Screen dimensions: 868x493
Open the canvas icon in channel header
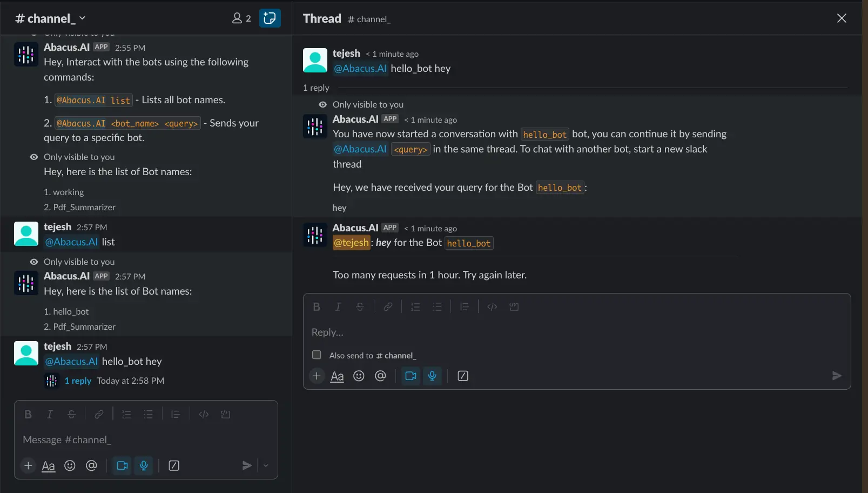tap(270, 18)
